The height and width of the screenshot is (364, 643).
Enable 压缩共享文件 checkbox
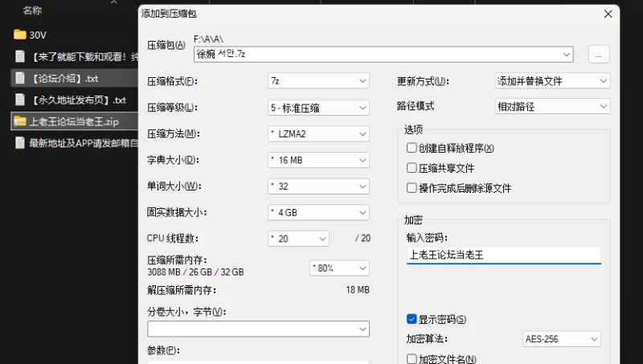(x=412, y=168)
